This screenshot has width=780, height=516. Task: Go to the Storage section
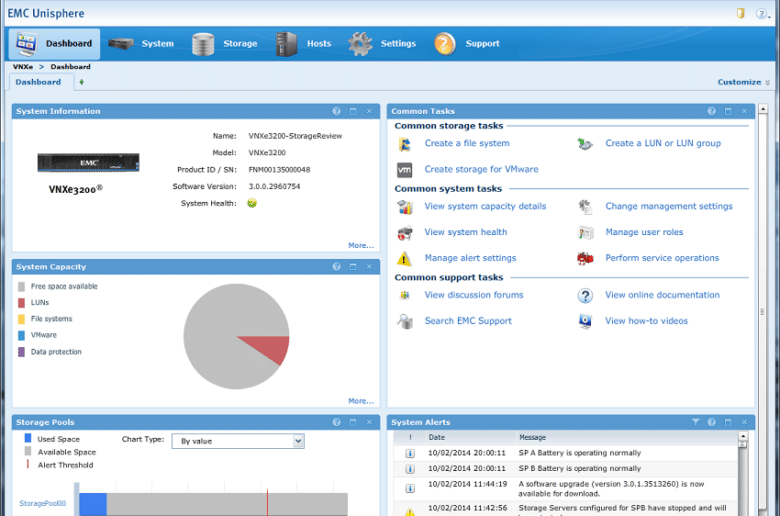point(225,44)
